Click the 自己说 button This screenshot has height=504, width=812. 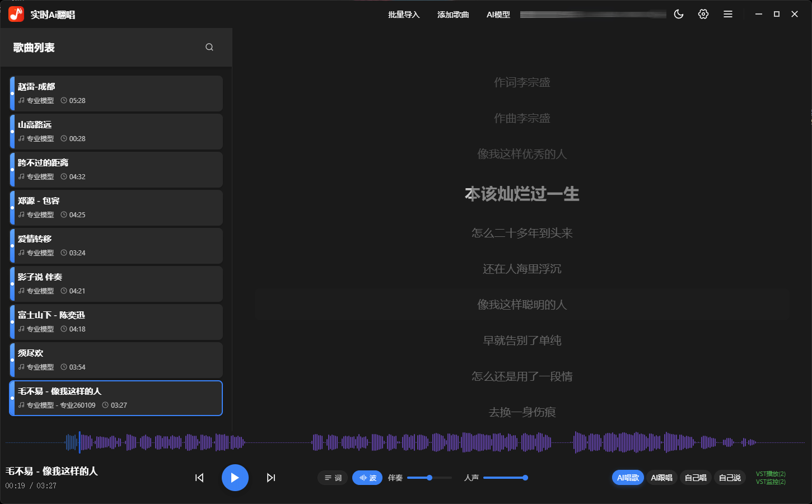[x=730, y=477]
